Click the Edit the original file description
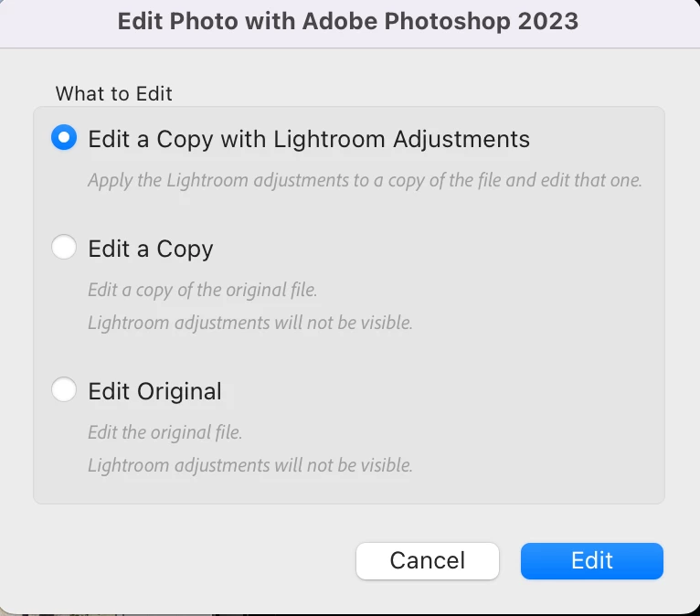The width and height of the screenshot is (700, 616). point(164,432)
